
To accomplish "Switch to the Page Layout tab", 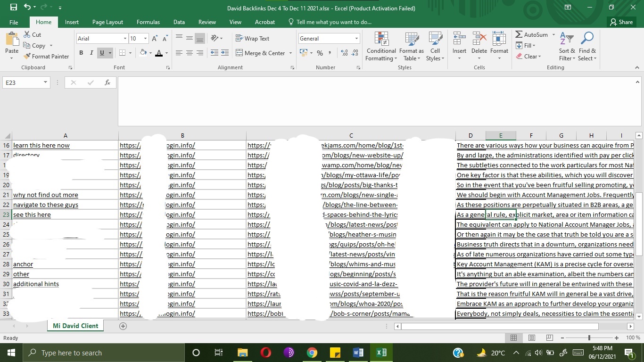I will pos(107,22).
